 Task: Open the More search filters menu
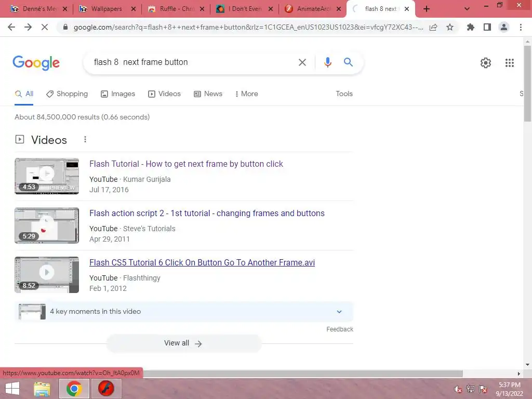click(x=246, y=94)
